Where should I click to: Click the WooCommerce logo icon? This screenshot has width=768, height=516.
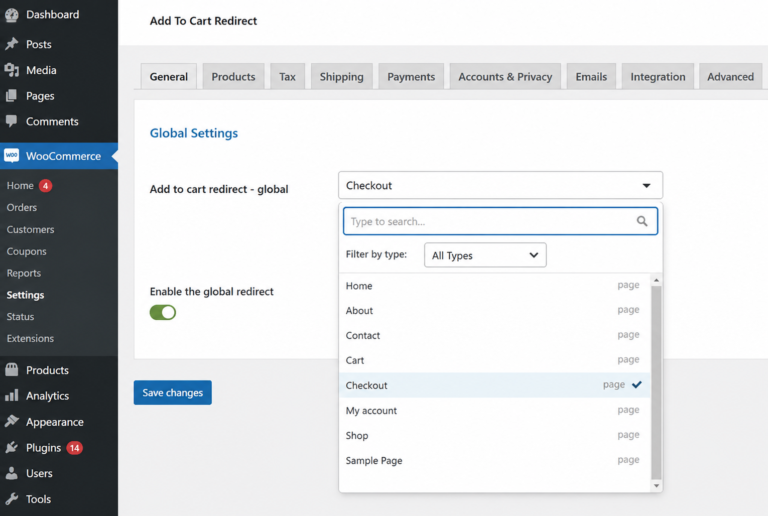tap(11, 156)
